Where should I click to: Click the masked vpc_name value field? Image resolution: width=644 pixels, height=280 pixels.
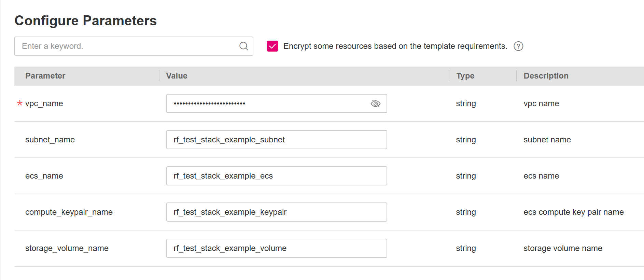point(277,103)
